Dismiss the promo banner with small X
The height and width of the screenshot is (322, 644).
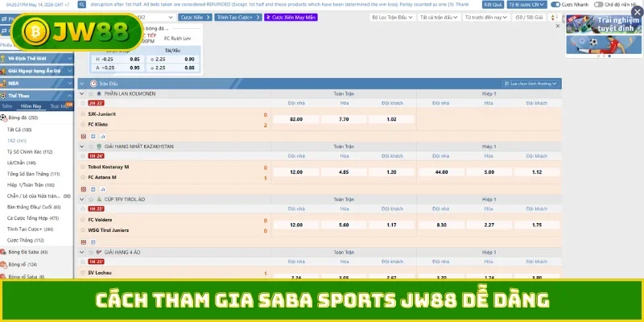[x=557, y=26]
